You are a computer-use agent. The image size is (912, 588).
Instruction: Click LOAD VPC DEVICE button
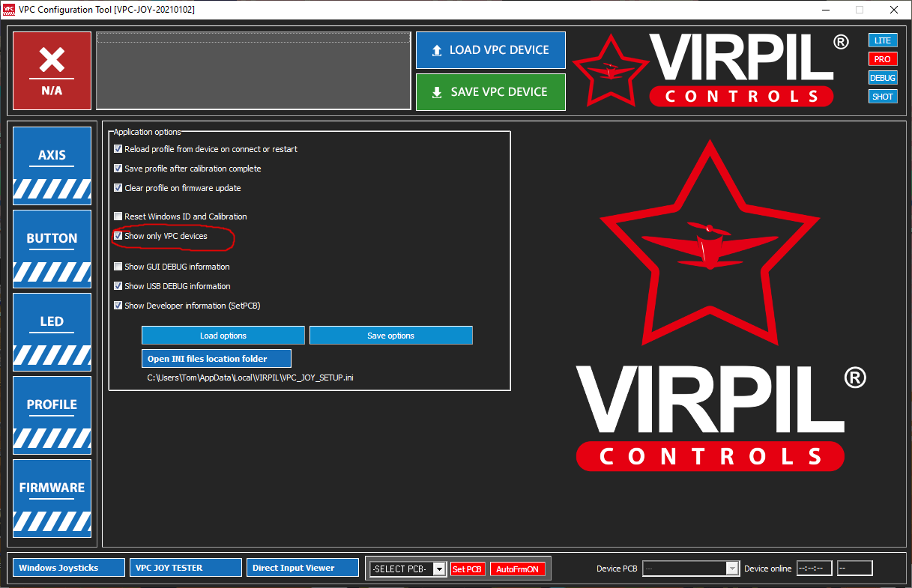pos(491,50)
